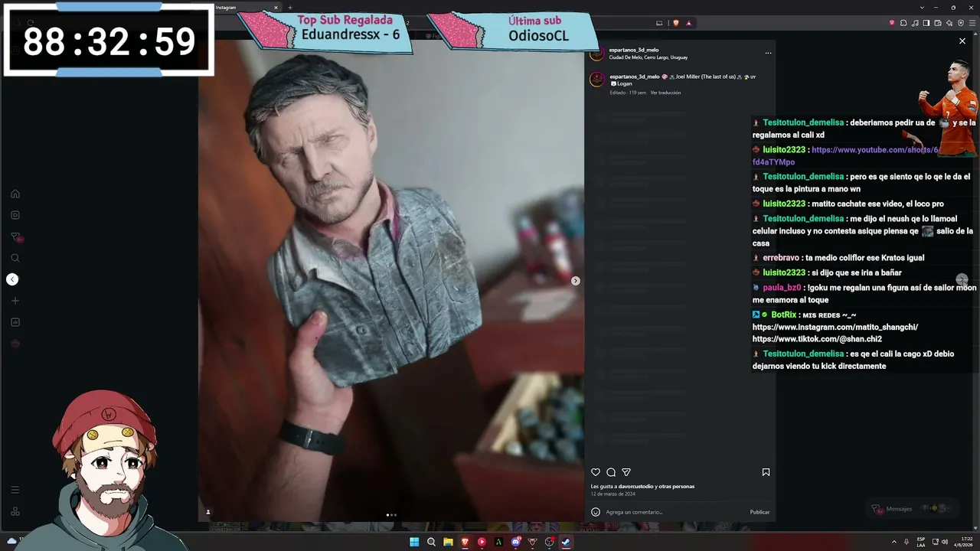This screenshot has height=551, width=980.
Task: Toggle the browser sidebar panel icon
Action: (x=926, y=23)
